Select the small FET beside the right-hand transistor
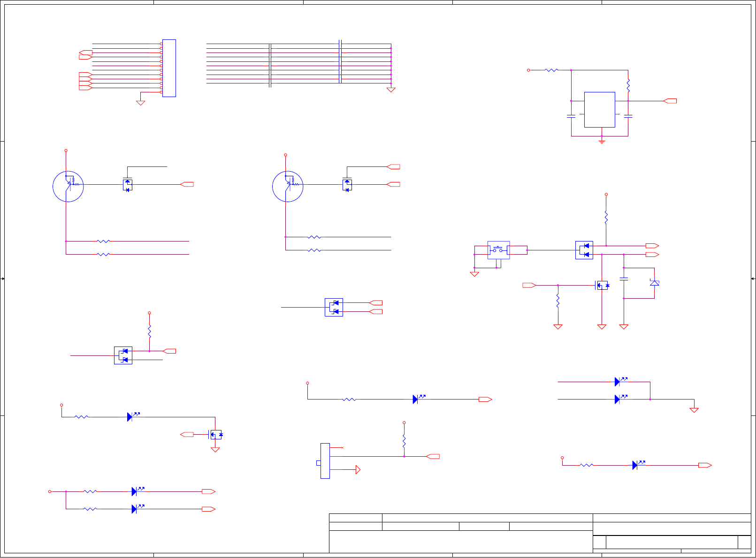 pyautogui.click(x=347, y=184)
